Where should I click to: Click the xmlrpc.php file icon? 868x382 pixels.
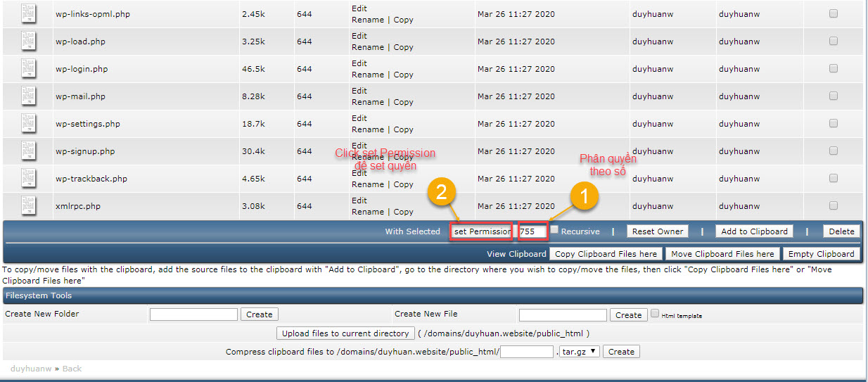click(28, 206)
